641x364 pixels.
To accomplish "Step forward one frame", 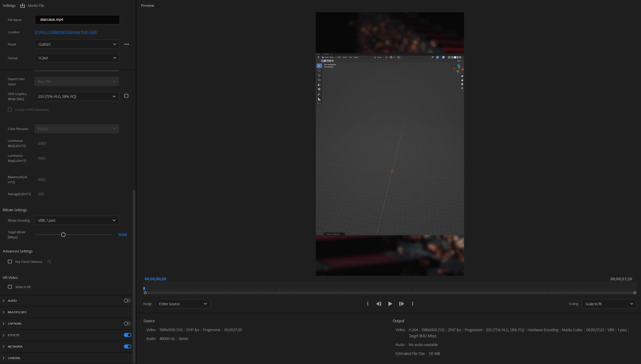I will (x=401, y=304).
